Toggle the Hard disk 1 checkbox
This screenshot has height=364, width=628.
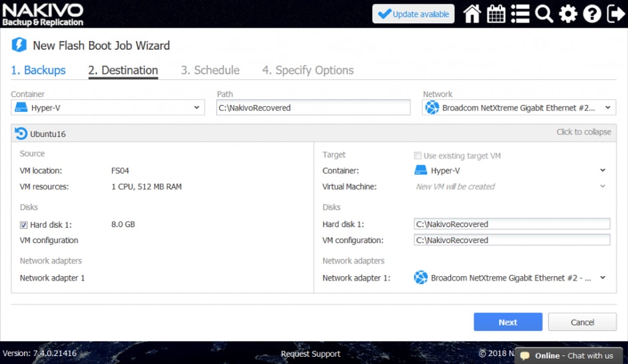24,225
